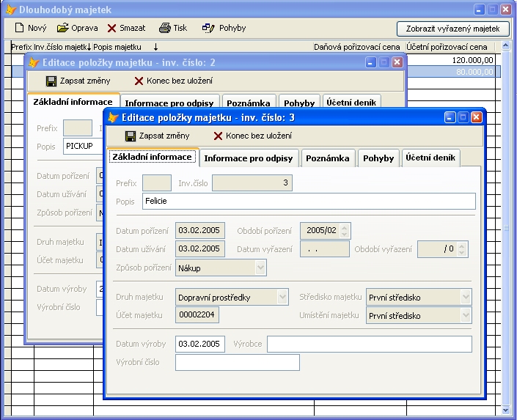Select Základní informace tab in inv. číslo 3 window
Screen dimensions: 517x420
[152, 157]
